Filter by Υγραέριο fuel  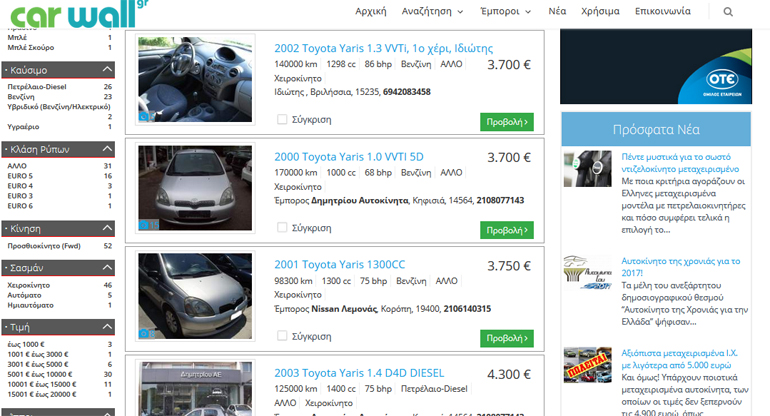[x=23, y=127]
